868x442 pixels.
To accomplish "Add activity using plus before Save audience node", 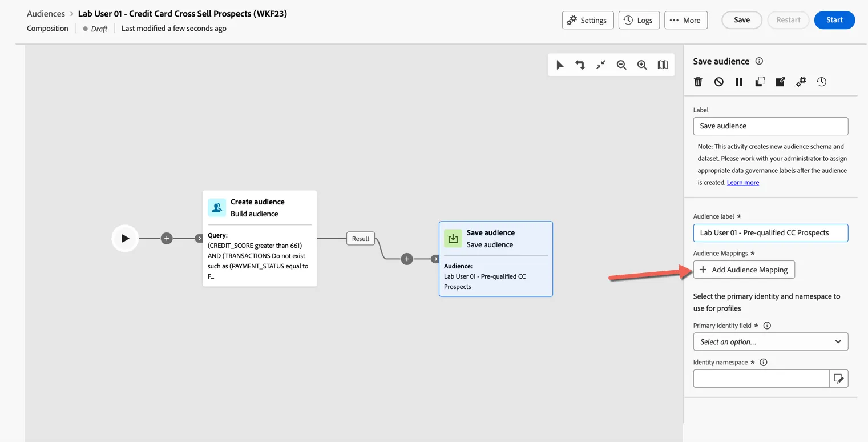I will click(407, 259).
